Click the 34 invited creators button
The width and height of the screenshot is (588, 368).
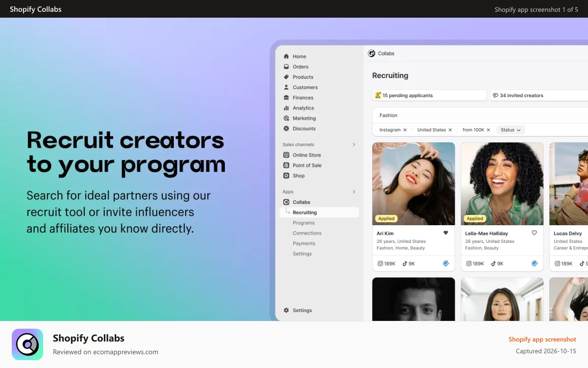[539, 95]
